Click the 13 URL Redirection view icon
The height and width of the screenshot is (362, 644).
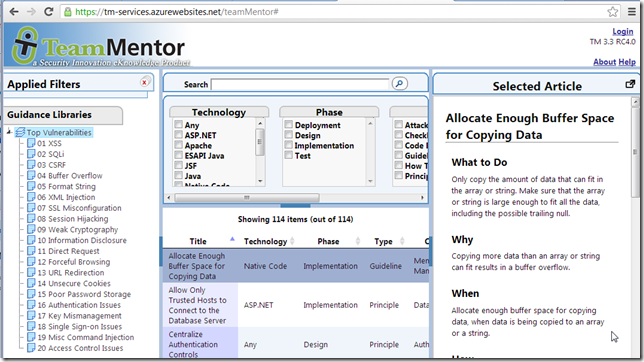[x=31, y=272]
